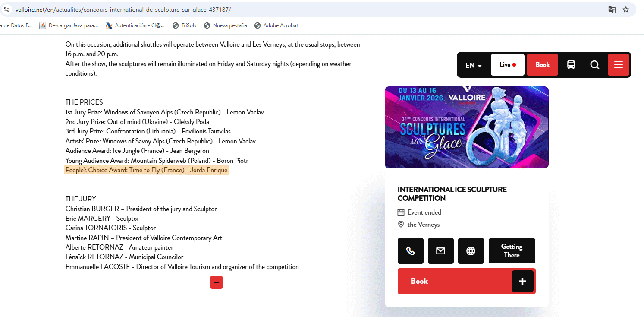
Task: Collapse the text with red minus button
Action: [x=217, y=282]
